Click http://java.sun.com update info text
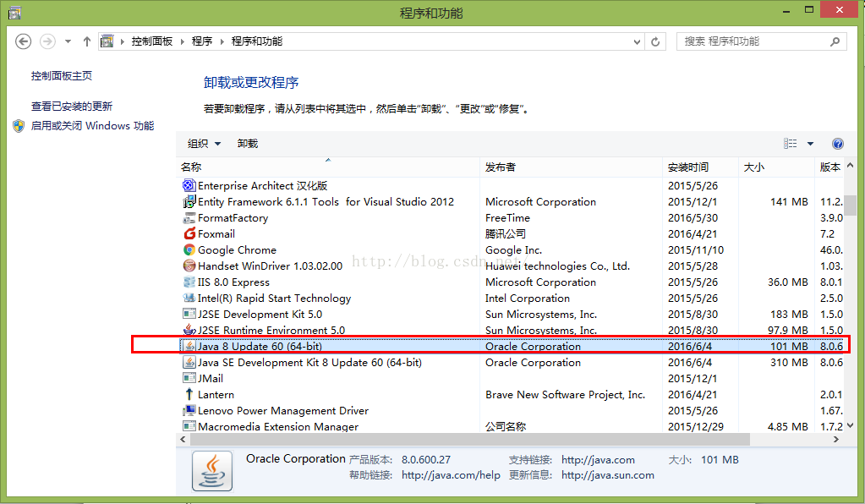The width and height of the screenshot is (865, 504). 608,474
